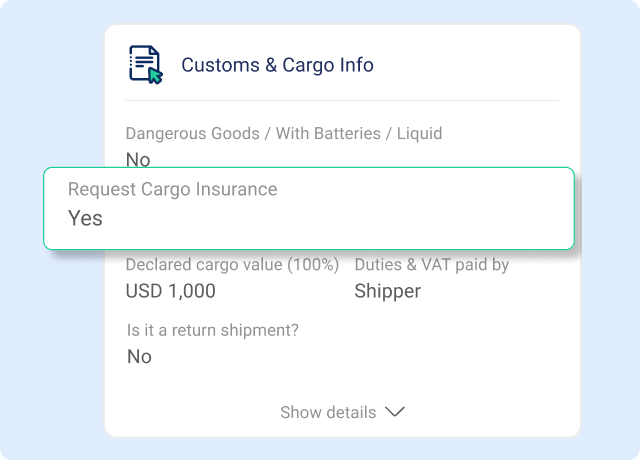Image resolution: width=640 pixels, height=460 pixels.
Task: Expand details with the down chevron
Action: pos(395,412)
